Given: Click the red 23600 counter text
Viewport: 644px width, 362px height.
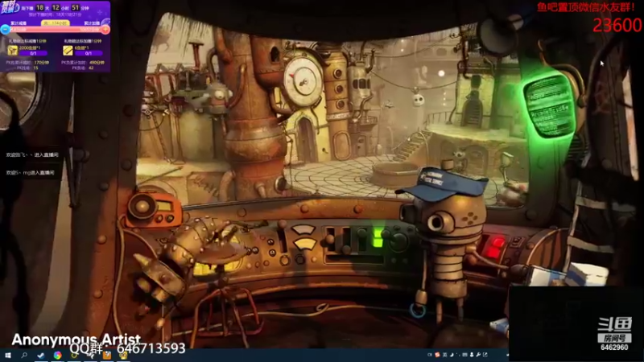Looking at the screenshot, I should 617,26.
